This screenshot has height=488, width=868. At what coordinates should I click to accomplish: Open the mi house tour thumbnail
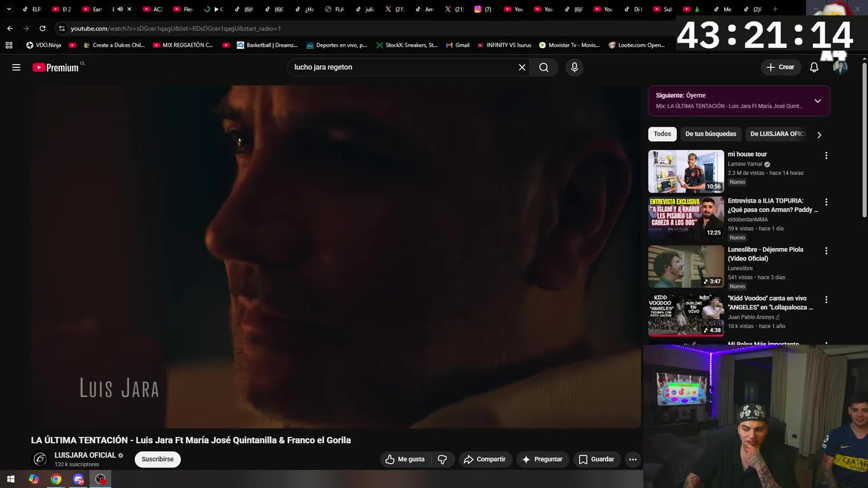[686, 171]
